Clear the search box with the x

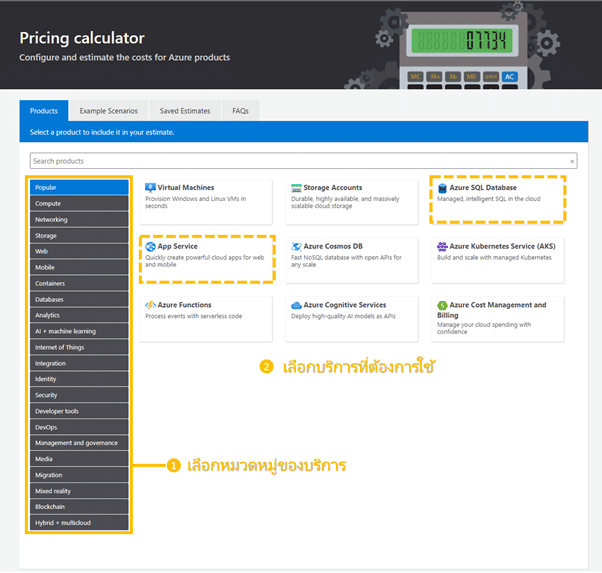pos(572,161)
